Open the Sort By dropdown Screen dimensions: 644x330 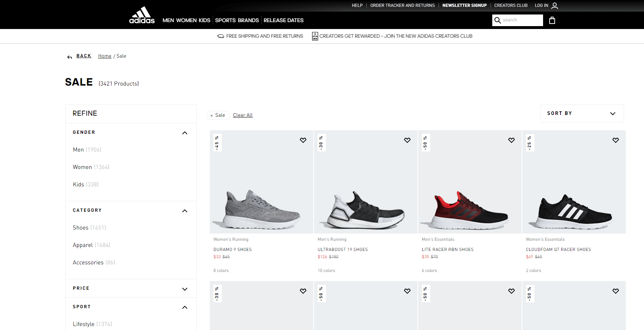tap(582, 114)
